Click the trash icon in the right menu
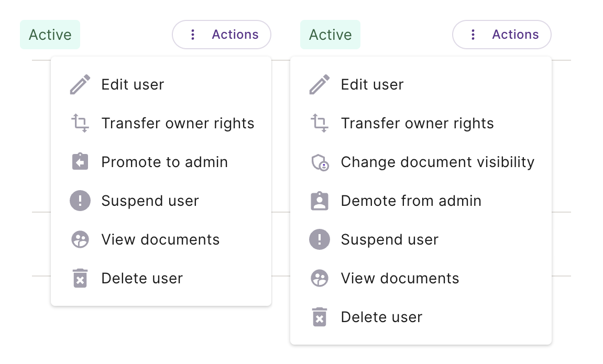This screenshot has height=364, width=603. 320,317
